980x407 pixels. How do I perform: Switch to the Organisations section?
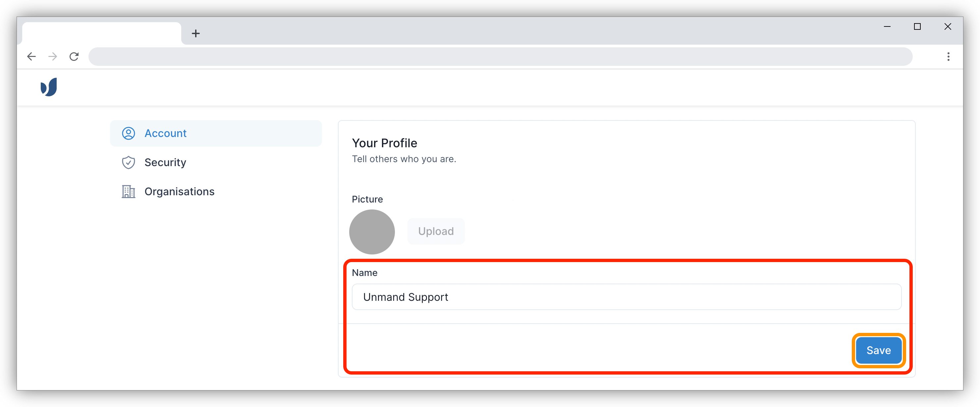179,192
